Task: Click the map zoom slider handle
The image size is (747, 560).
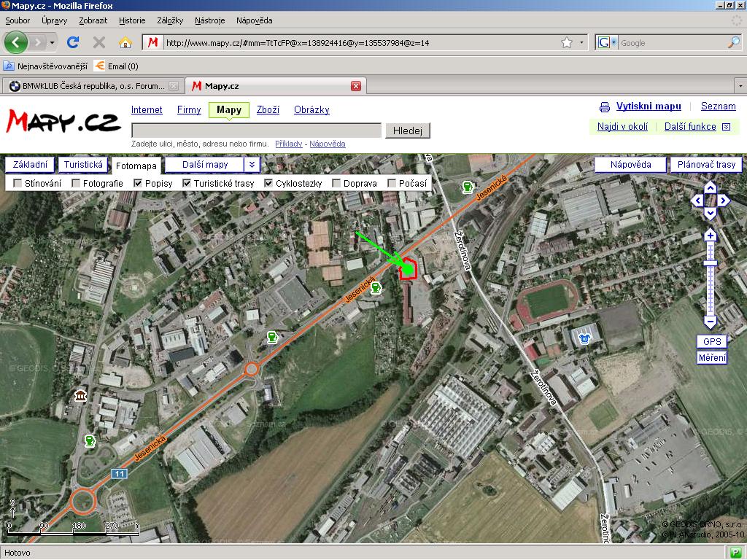Action: pyautogui.click(x=711, y=263)
